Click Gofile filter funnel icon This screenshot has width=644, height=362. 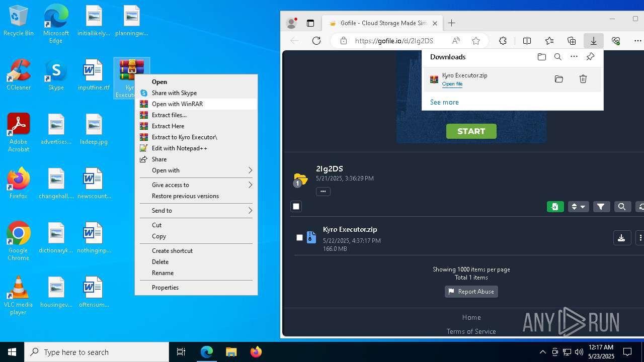pyautogui.click(x=601, y=207)
